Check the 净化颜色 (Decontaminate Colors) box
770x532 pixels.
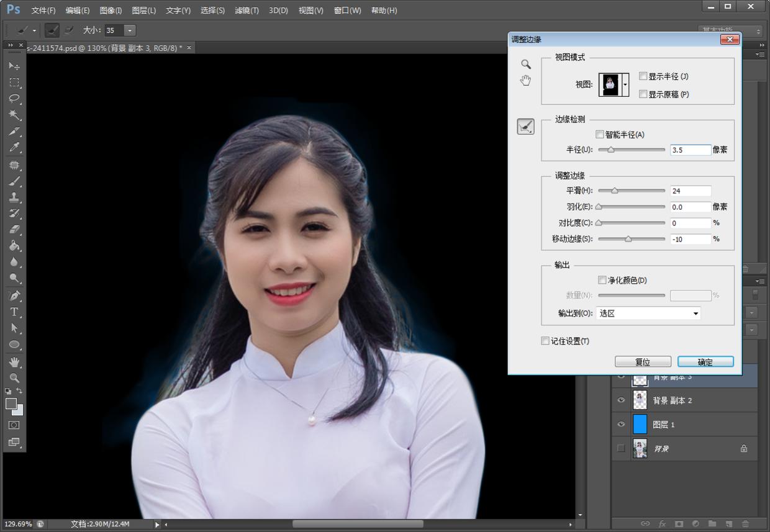point(602,281)
